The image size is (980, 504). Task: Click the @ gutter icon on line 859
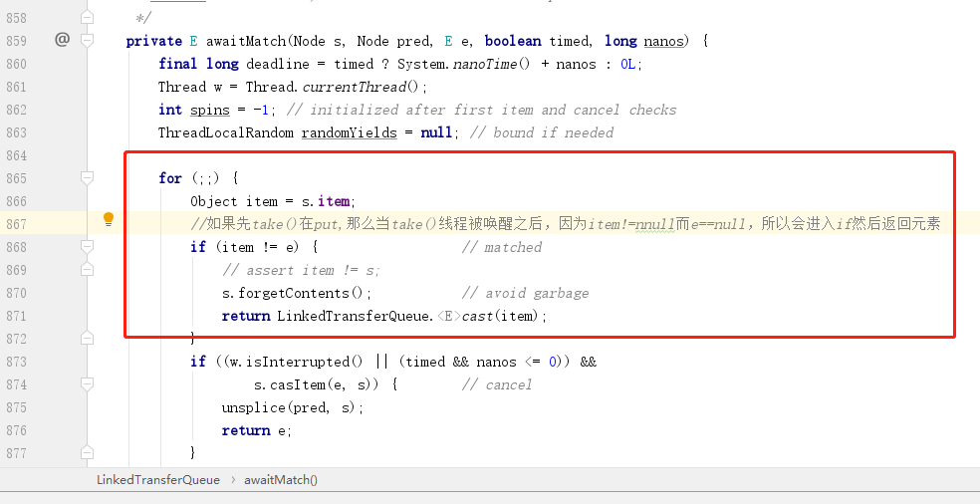point(62,40)
